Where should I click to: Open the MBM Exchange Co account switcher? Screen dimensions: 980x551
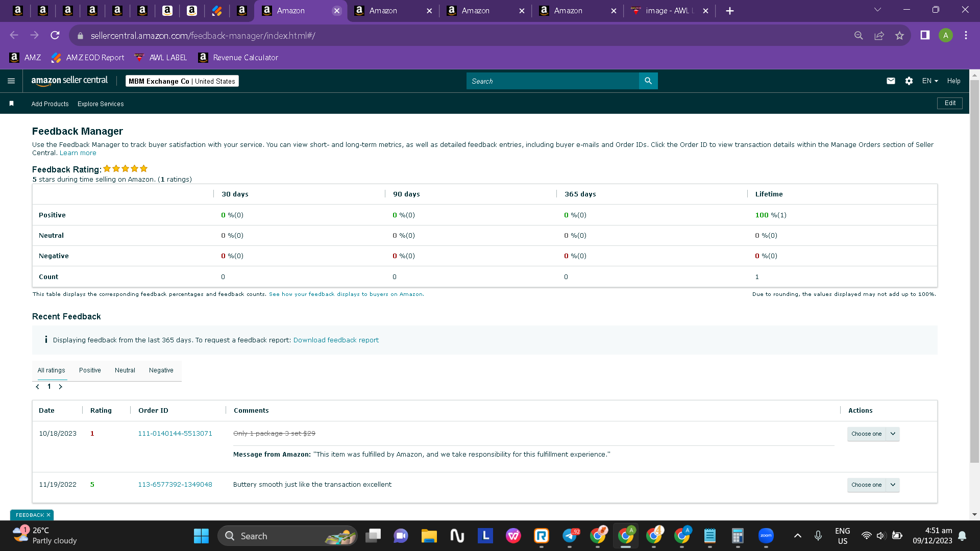click(182, 81)
